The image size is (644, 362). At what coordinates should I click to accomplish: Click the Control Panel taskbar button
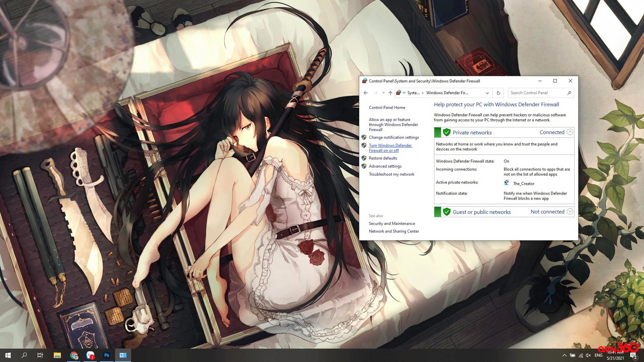tap(123, 355)
